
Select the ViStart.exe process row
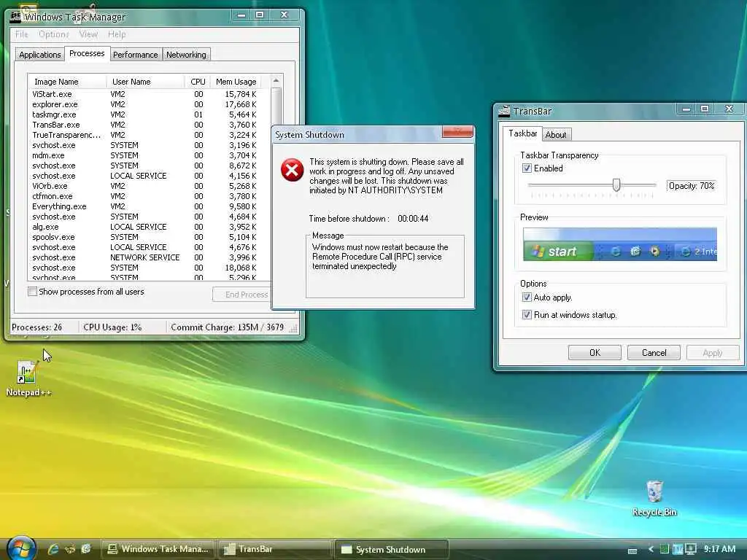[149, 94]
